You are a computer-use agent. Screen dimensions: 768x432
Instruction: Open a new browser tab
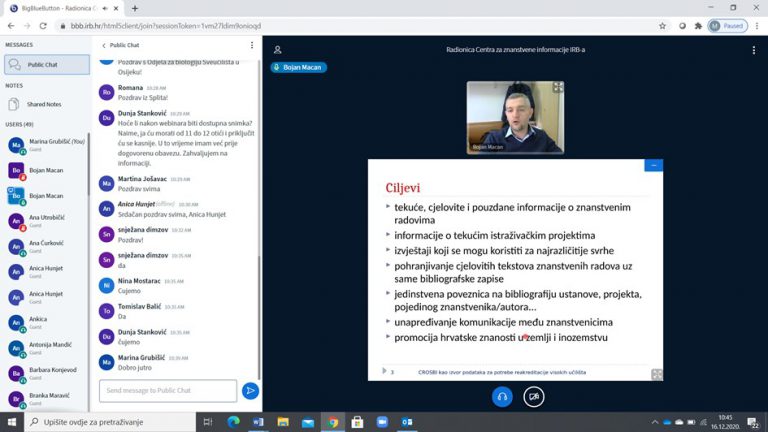click(x=135, y=8)
